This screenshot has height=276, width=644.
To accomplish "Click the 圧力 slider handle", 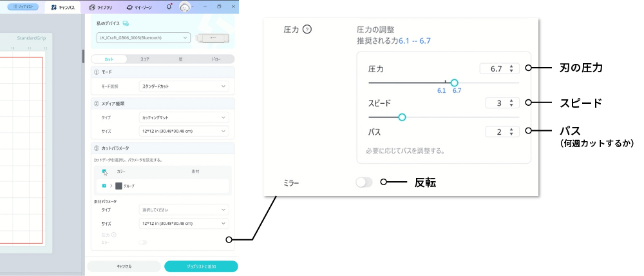I will pos(454,83).
